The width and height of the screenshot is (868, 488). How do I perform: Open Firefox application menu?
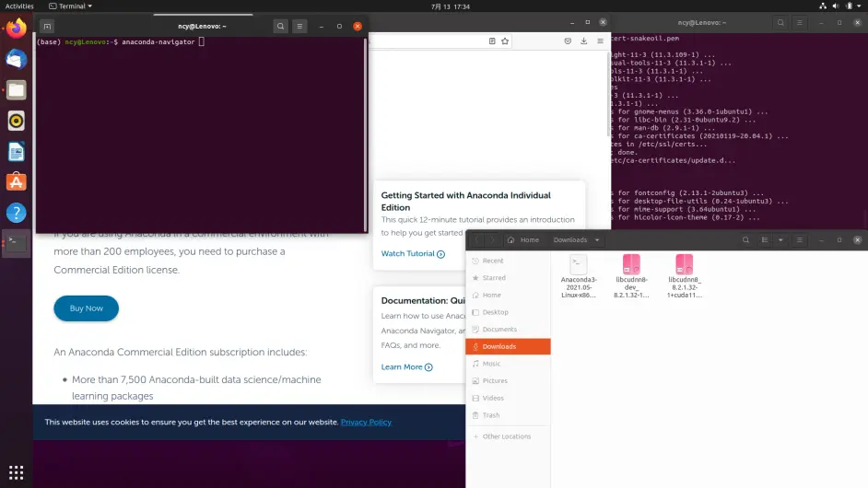(600, 41)
